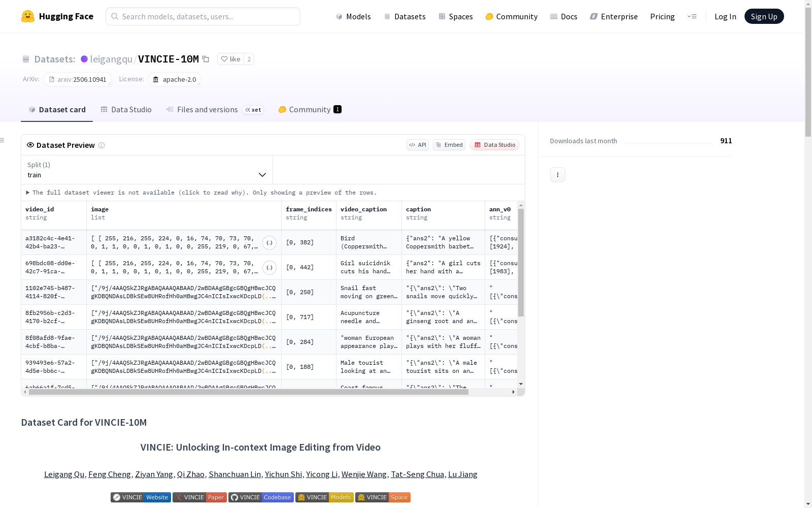
Task: Open author link Ziyan Yang
Action: click(154, 474)
